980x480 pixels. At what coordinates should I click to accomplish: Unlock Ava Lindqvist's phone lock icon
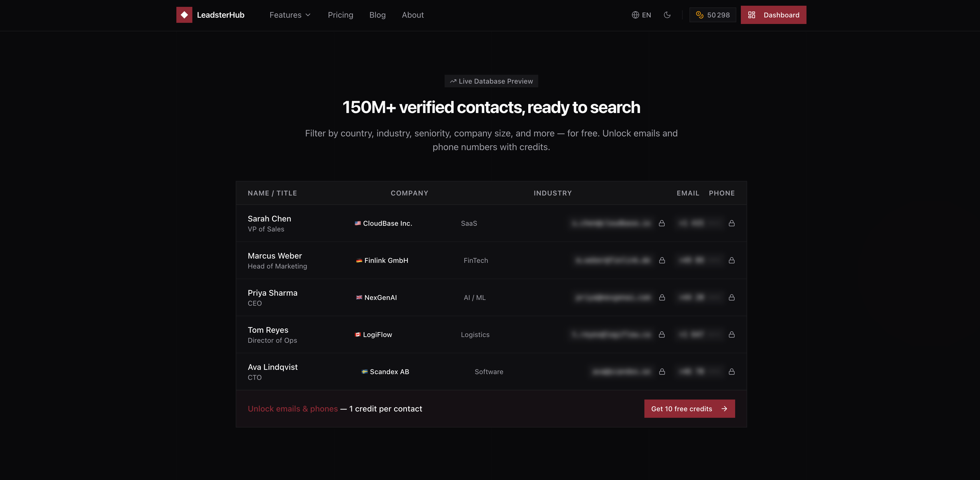pos(731,372)
